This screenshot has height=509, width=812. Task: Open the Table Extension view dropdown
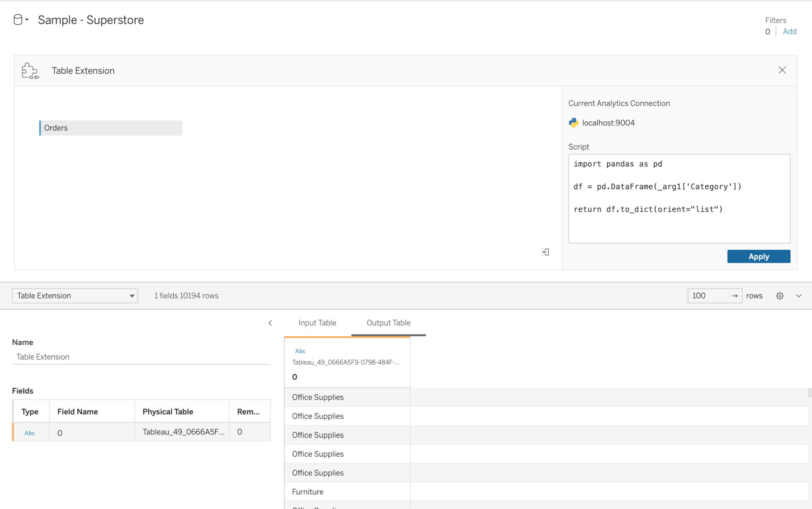coord(131,295)
